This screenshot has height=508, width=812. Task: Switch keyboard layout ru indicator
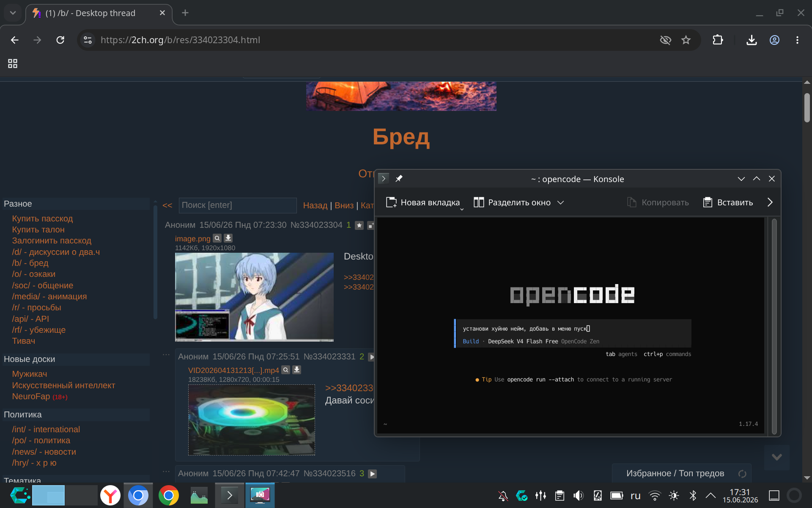click(636, 496)
